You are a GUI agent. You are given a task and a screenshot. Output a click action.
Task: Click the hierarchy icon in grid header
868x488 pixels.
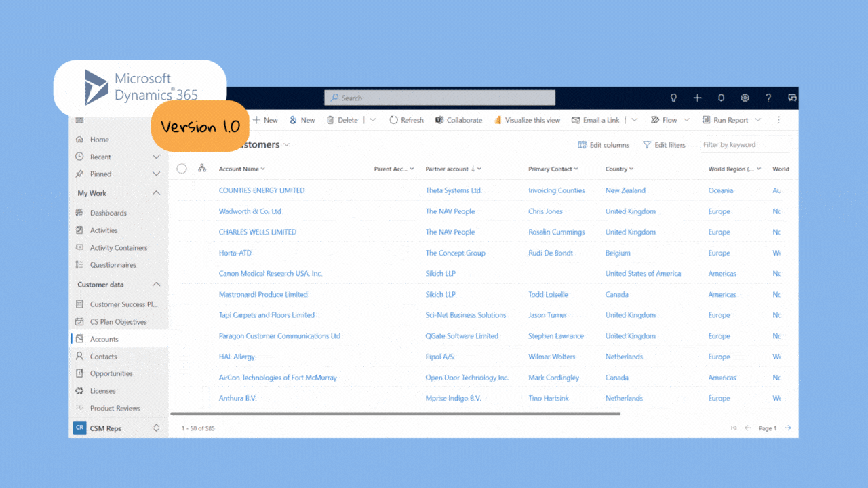tap(202, 169)
